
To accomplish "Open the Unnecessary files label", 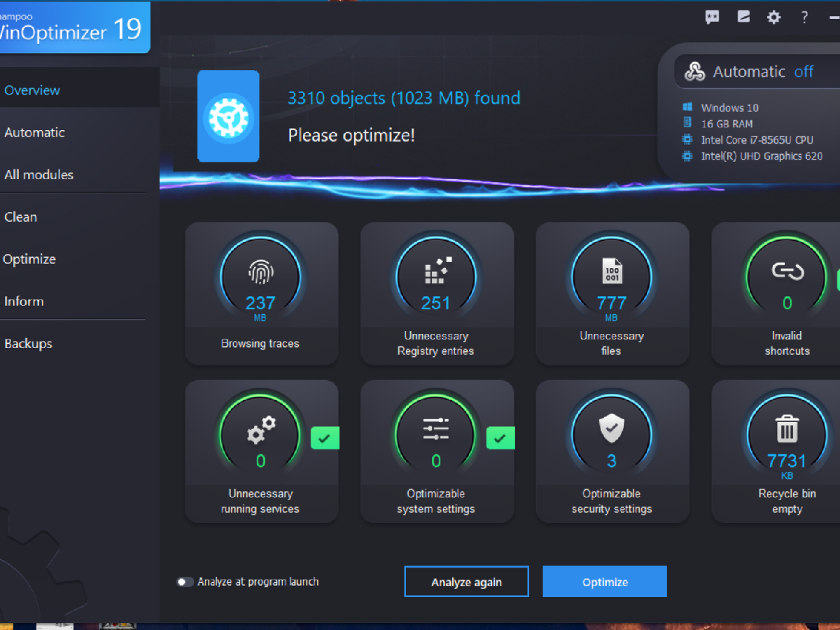I will pyautogui.click(x=611, y=344).
